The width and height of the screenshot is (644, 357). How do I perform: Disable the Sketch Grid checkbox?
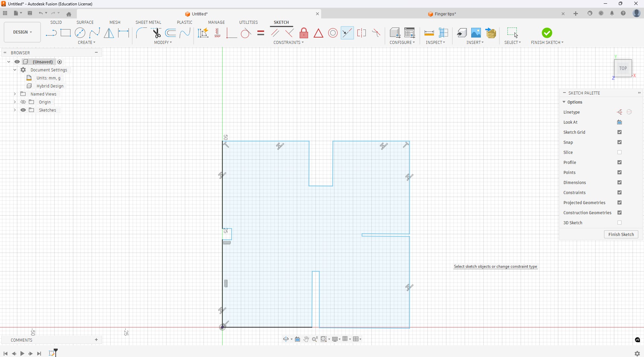tap(620, 132)
